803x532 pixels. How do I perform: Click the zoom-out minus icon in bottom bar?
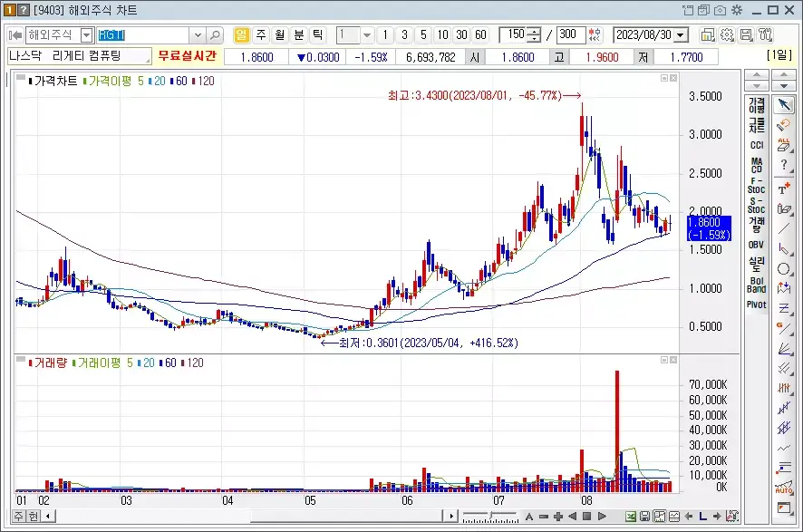[x=544, y=516]
